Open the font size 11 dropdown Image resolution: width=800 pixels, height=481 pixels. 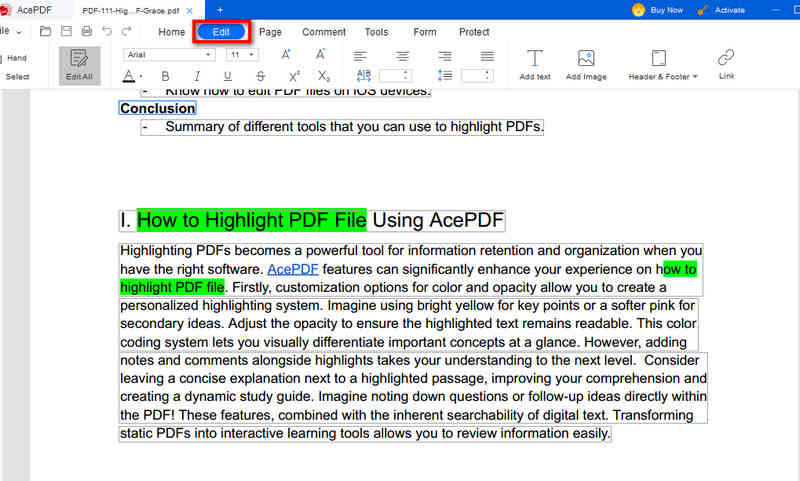[241, 55]
